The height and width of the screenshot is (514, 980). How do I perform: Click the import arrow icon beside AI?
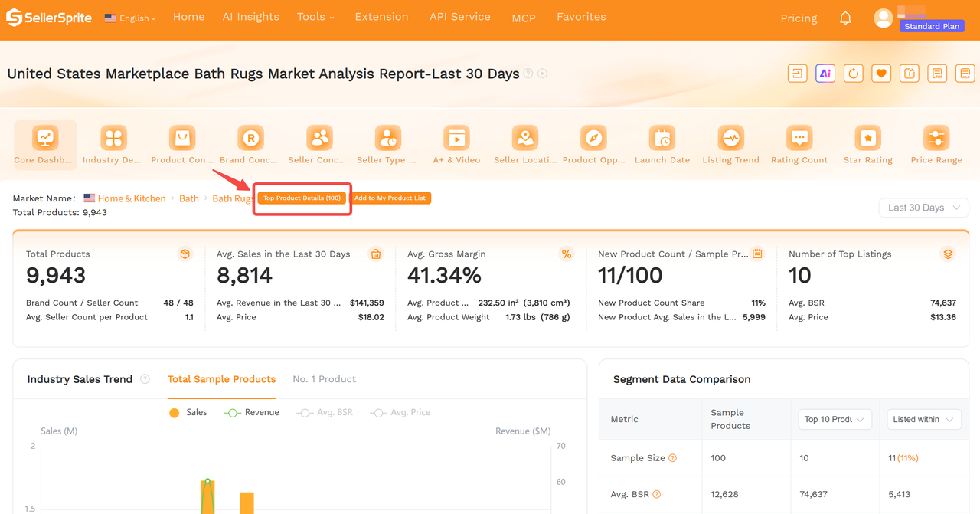tap(798, 74)
